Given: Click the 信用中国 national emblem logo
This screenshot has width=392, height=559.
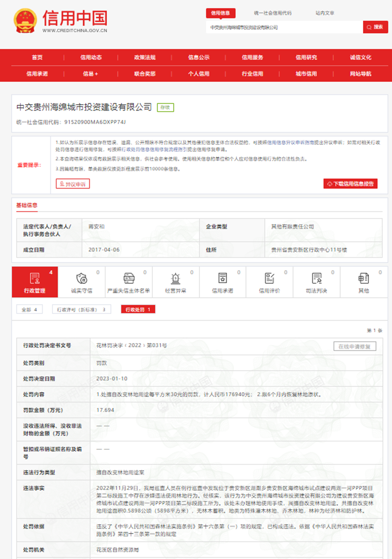Looking at the screenshot, I should 25,19.
